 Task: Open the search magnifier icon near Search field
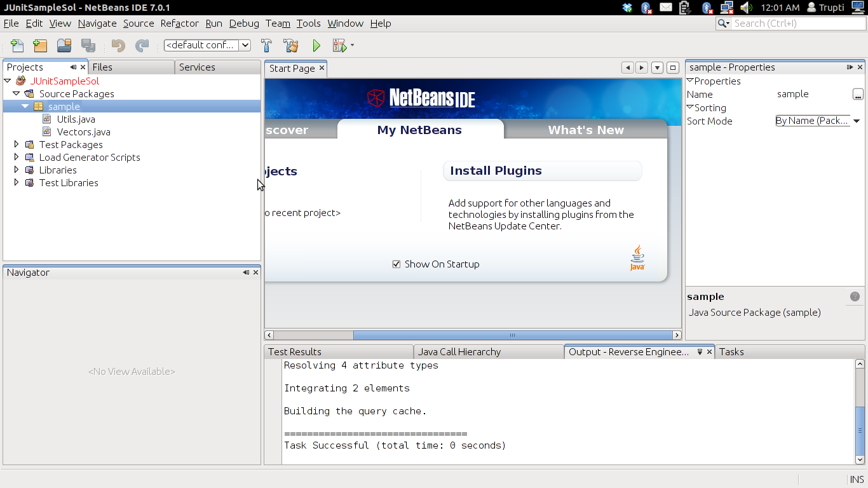coord(723,23)
